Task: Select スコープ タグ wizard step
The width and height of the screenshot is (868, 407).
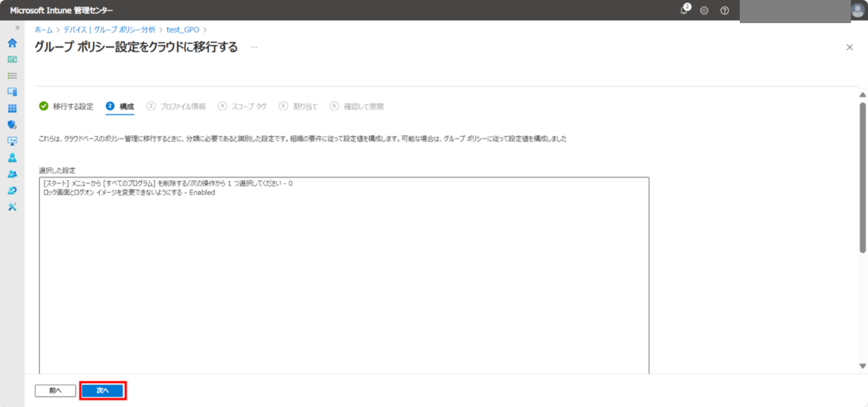Action: [242, 106]
